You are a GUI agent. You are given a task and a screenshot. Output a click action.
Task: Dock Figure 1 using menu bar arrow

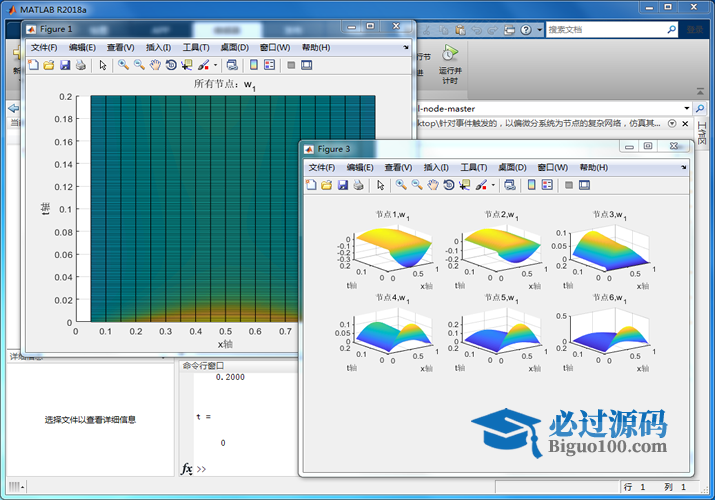coord(406,47)
